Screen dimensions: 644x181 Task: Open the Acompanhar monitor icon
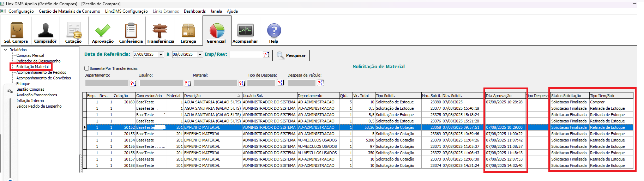click(x=245, y=31)
